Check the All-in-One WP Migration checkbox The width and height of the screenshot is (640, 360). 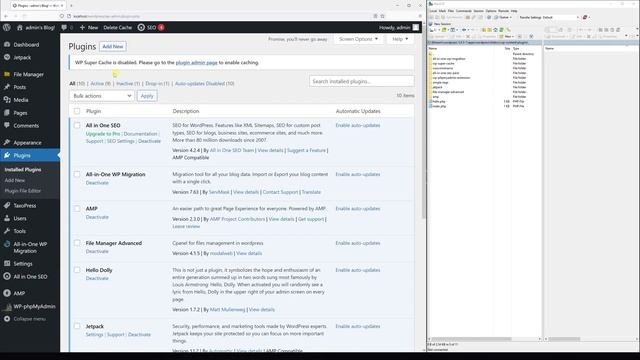[x=77, y=174]
